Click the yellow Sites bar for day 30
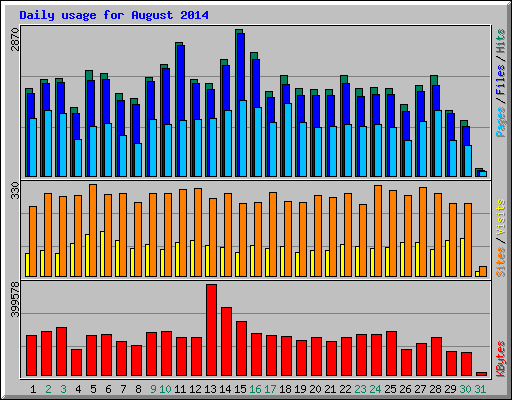Image resolution: width=512 pixels, height=400 pixels. [x=462, y=257]
